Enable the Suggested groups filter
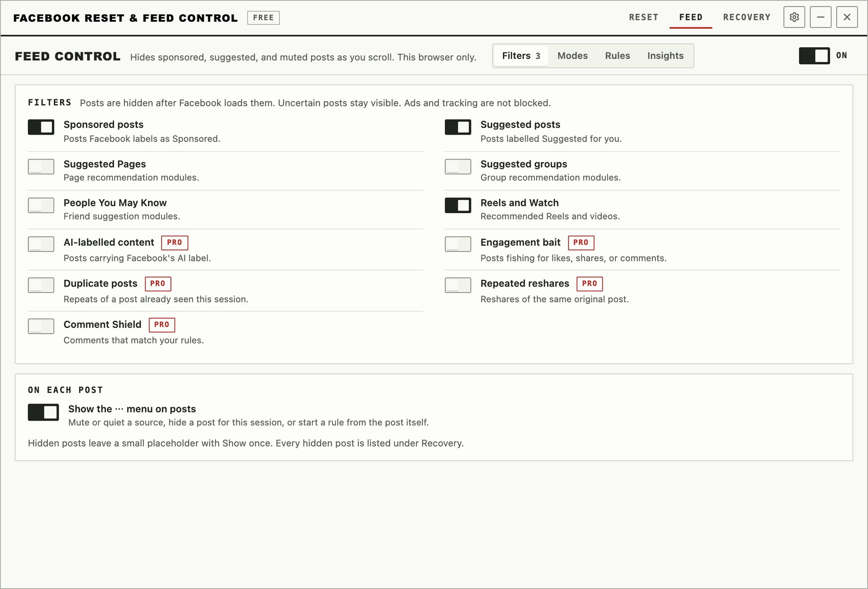The image size is (868, 589). point(458,166)
